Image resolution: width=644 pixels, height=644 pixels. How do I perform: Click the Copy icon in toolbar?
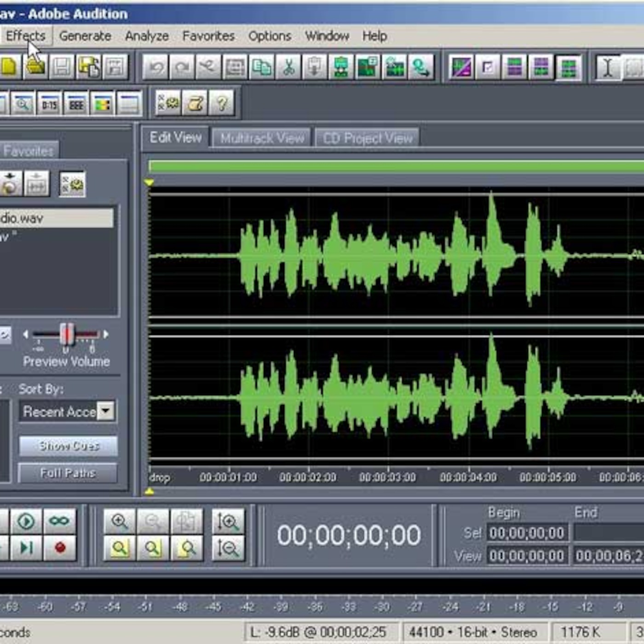[x=262, y=68]
